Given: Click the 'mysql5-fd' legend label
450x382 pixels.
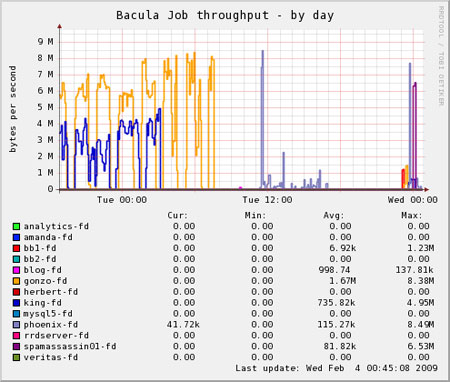Looking at the screenshot, I should [48, 314].
